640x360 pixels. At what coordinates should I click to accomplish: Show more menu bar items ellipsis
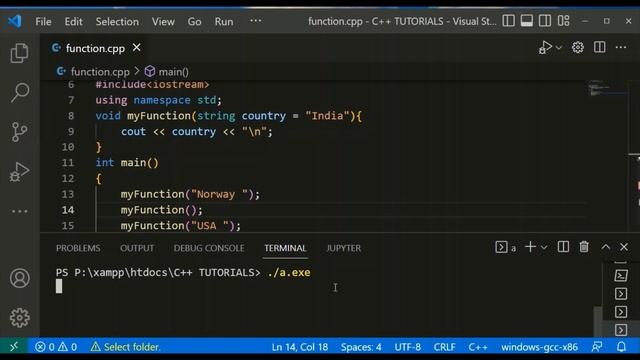tap(256, 20)
